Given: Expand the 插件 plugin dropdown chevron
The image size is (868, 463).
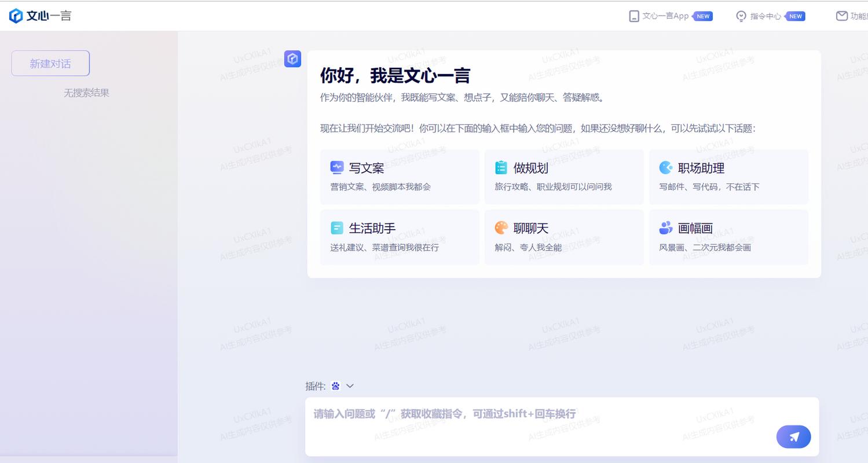Looking at the screenshot, I should [350, 386].
